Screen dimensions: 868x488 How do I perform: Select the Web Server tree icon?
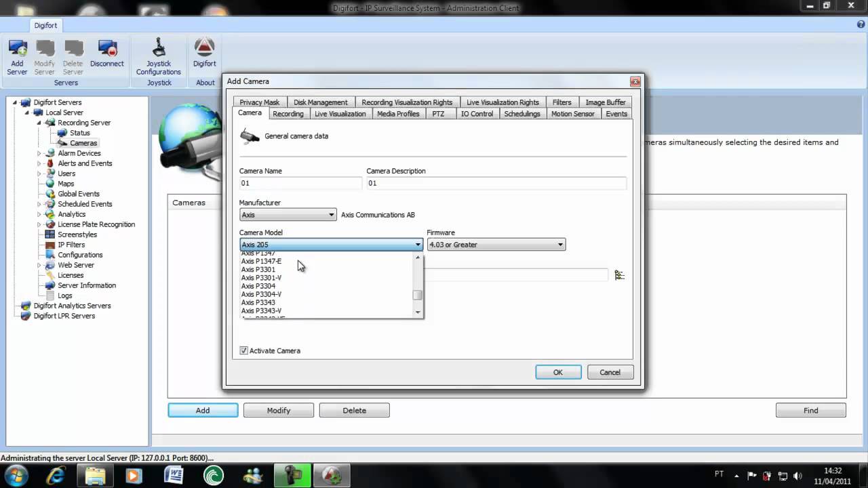click(x=50, y=265)
